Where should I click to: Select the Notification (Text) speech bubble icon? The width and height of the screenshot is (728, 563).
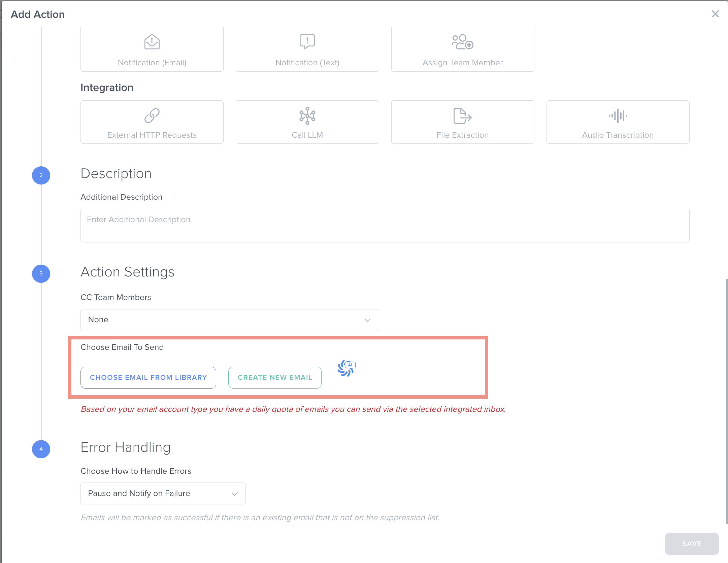click(307, 41)
